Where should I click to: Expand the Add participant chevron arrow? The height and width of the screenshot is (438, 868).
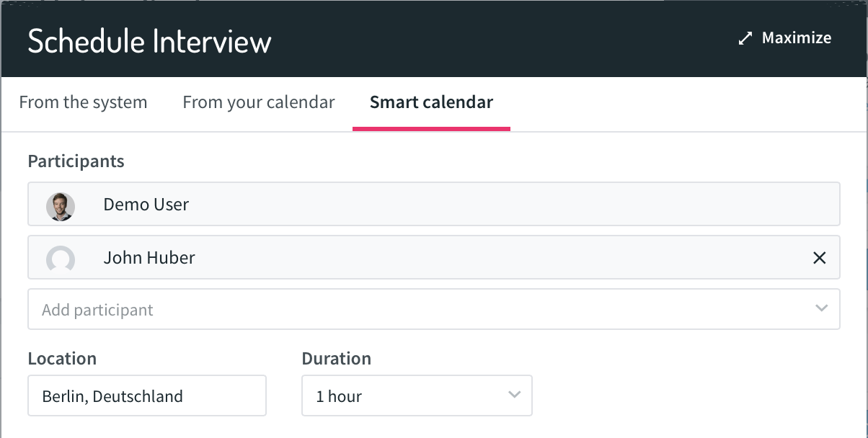tap(821, 308)
